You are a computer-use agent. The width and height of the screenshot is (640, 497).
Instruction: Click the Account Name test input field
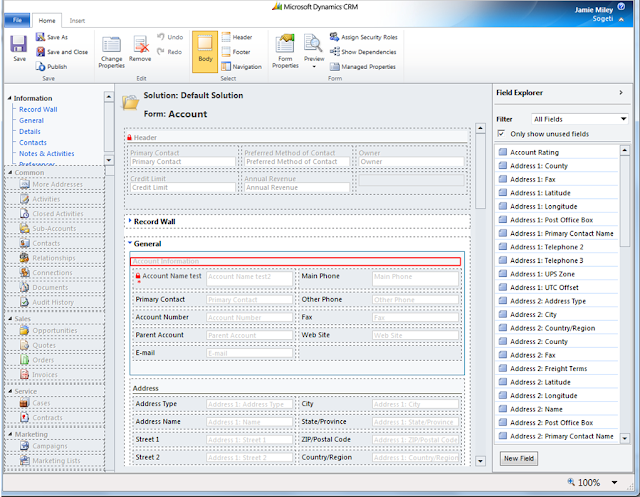[249, 278]
